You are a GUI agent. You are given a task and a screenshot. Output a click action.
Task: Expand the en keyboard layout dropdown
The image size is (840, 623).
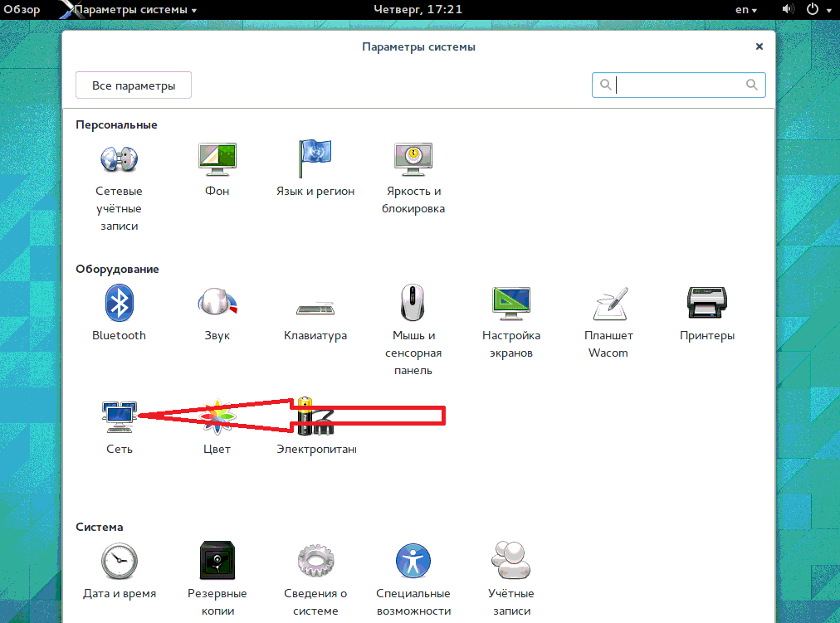[x=746, y=10]
